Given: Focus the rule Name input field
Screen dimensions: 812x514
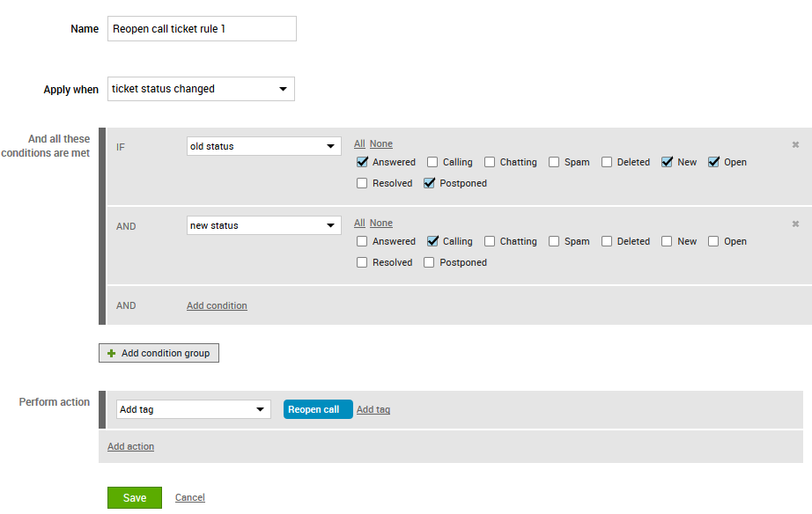Looking at the screenshot, I should pyautogui.click(x=202, y=28).
